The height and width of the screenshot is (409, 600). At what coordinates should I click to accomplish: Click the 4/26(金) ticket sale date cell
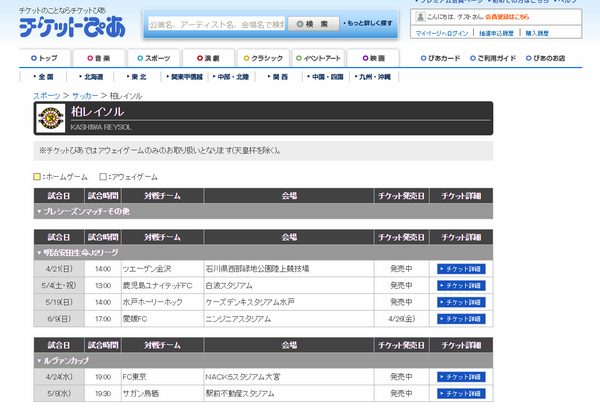pos(401,319)
